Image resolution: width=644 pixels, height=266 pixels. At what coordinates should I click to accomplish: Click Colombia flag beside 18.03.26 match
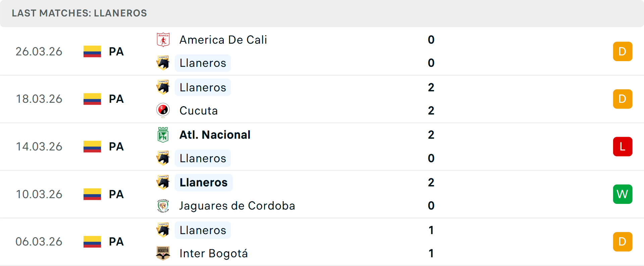pos(92,99)
